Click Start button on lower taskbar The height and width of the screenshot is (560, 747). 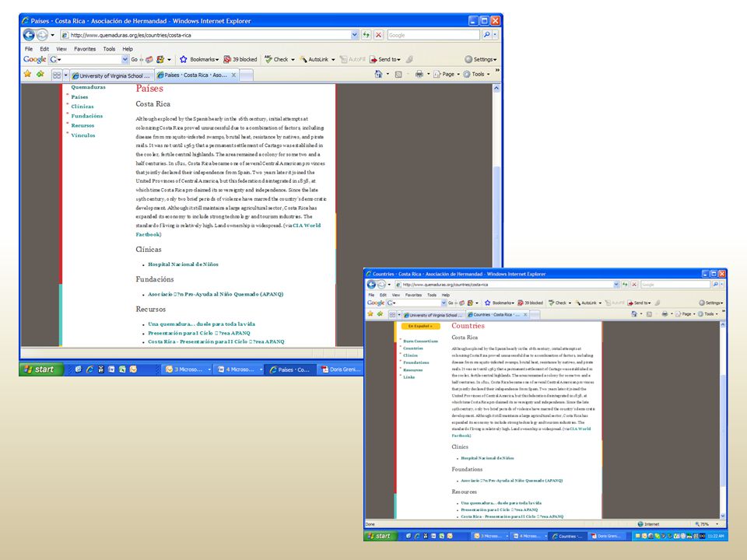click(380, 536)
